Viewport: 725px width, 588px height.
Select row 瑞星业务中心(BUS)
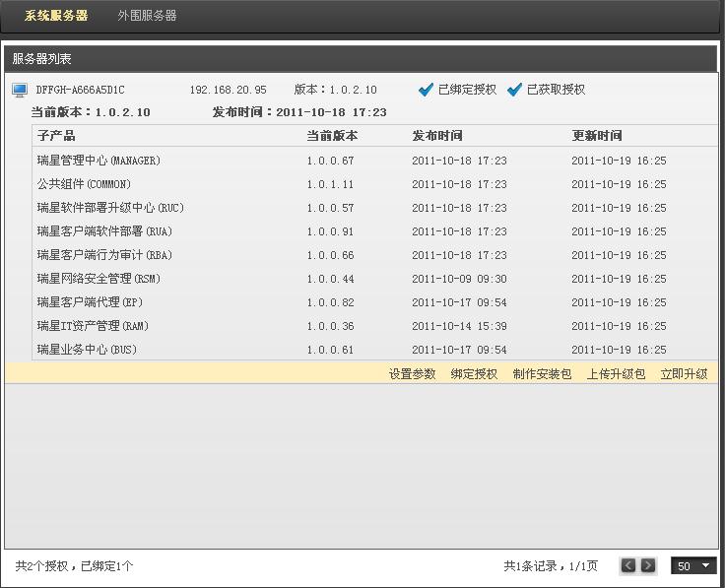point(374,349)
